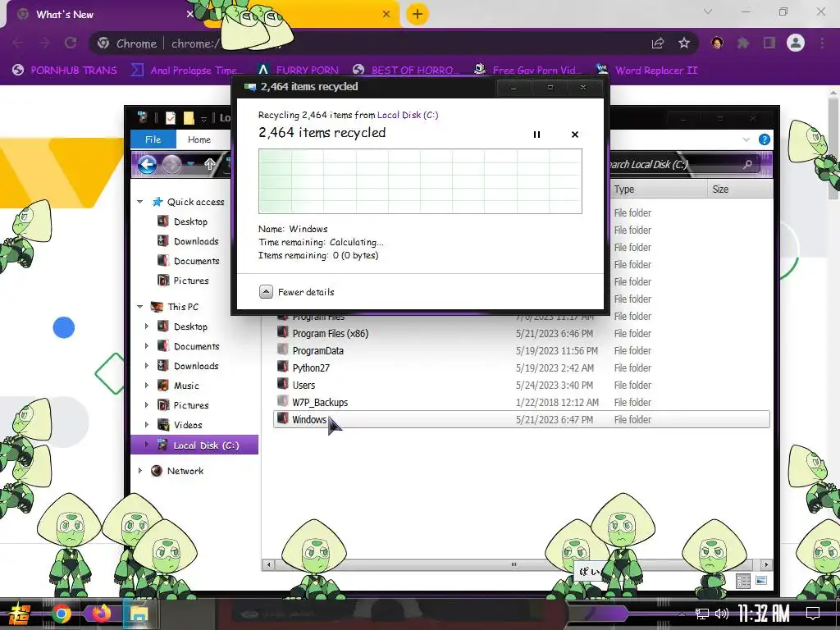Collapse the dialog with Fewer details
The height and width of the screenshot is (630, 840).
pyautogui.click(x=297, y=292)
